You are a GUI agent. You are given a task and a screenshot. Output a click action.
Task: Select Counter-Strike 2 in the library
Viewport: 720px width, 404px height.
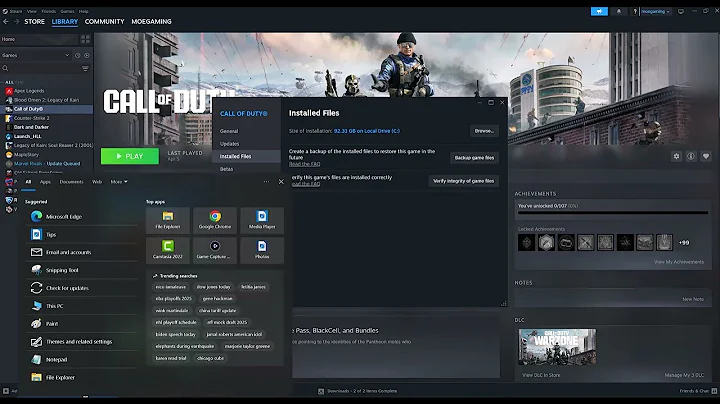pyautogui.click(x=31, y=118)
